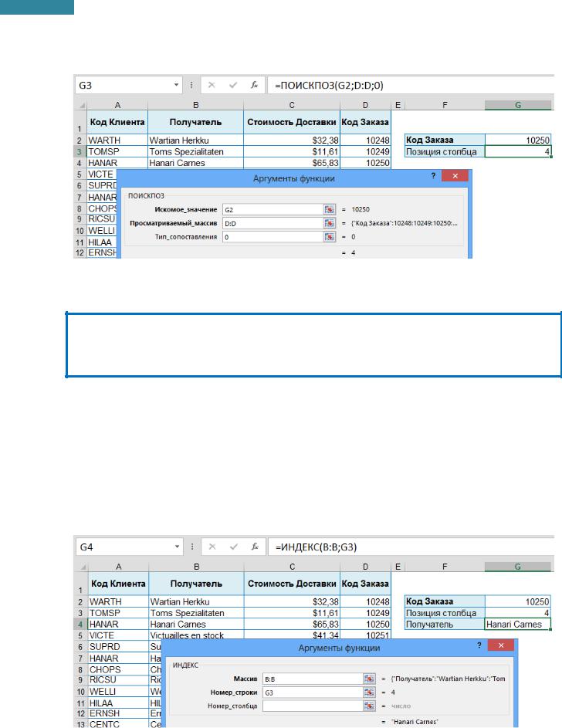This screenshot has height=728, width=562.
Task: Select the $41,34 delivery cost cell
Action: 292,635
